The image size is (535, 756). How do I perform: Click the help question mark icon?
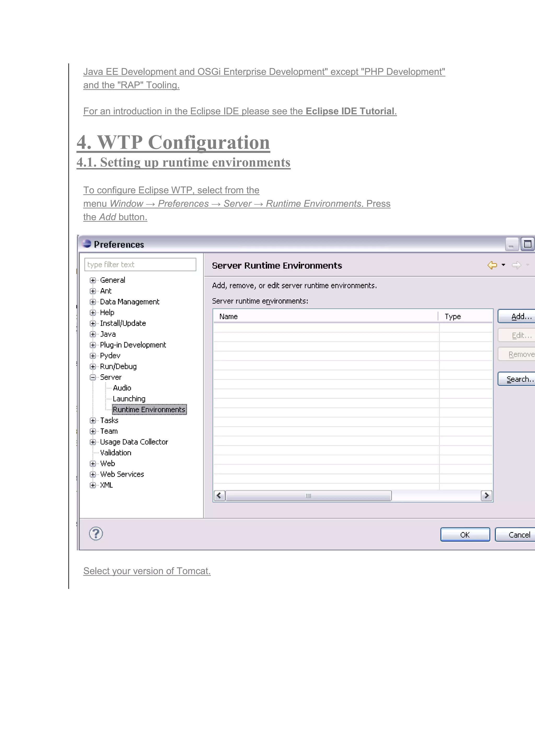pyautogui.click(x=96, y=534)
